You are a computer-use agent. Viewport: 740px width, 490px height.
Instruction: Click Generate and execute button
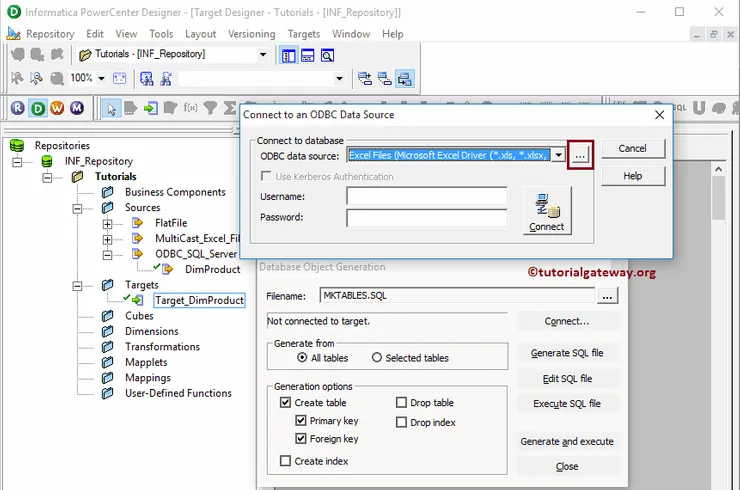click(567, 441)
